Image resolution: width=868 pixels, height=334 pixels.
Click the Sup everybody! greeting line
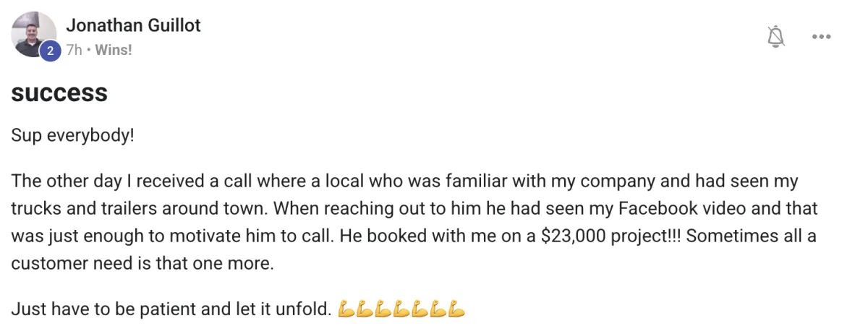tap(73, 136)
